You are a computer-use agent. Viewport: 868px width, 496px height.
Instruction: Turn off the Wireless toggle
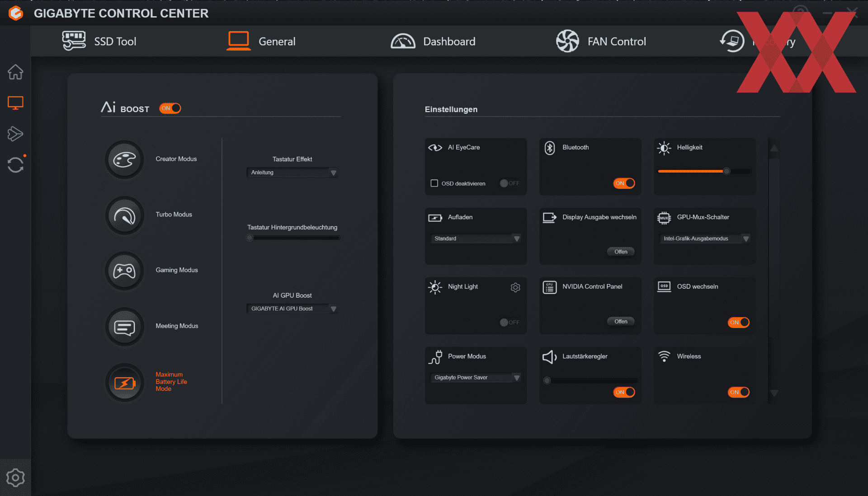(738, 392)
